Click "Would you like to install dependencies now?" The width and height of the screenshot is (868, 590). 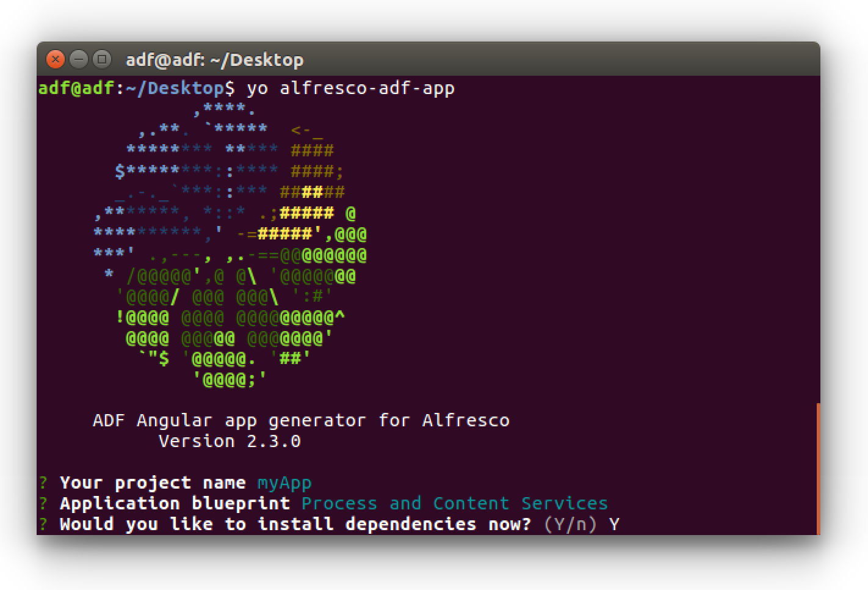pos(295,524)
